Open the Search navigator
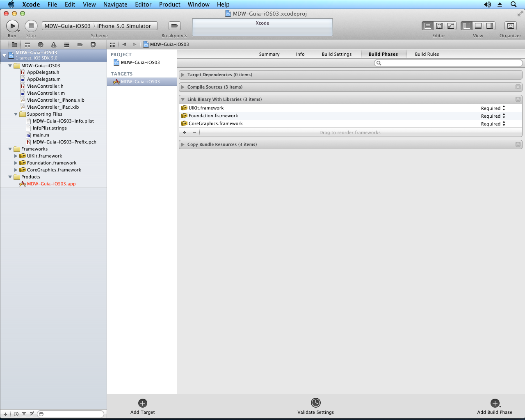 pos(41,45)
